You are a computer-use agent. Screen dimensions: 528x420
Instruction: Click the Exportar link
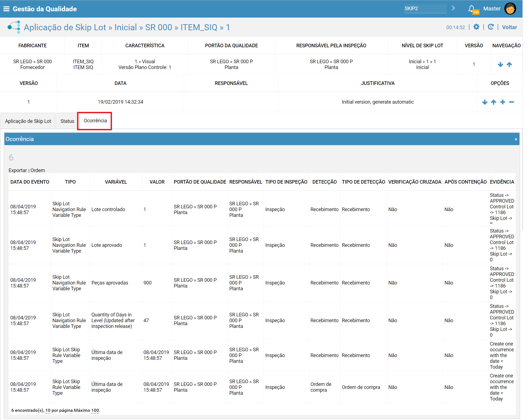pyautogui.click(x=18, y=170)
